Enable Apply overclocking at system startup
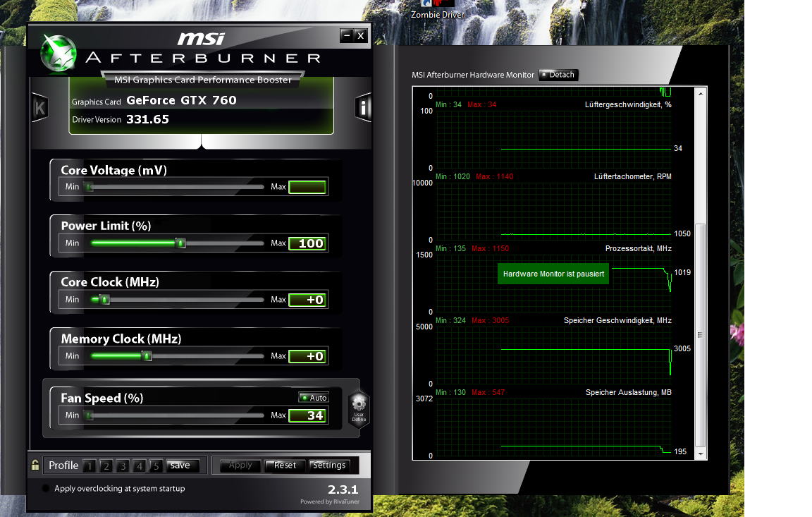812x517 pixels. click(x=46, y=488)
